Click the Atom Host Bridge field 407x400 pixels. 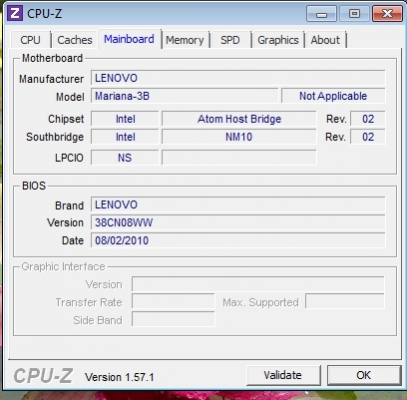tap(239, 119)
